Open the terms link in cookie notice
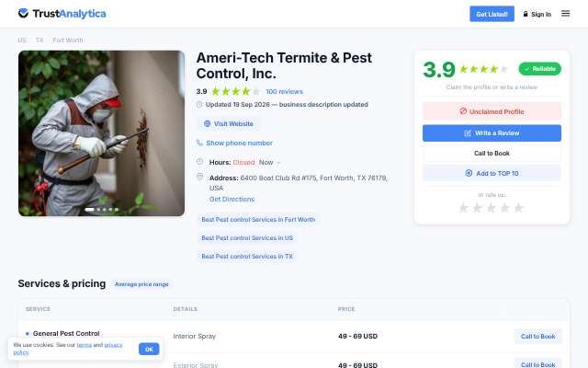The width and height of the screenshot is (588, 368). click(x=84, y=345)
